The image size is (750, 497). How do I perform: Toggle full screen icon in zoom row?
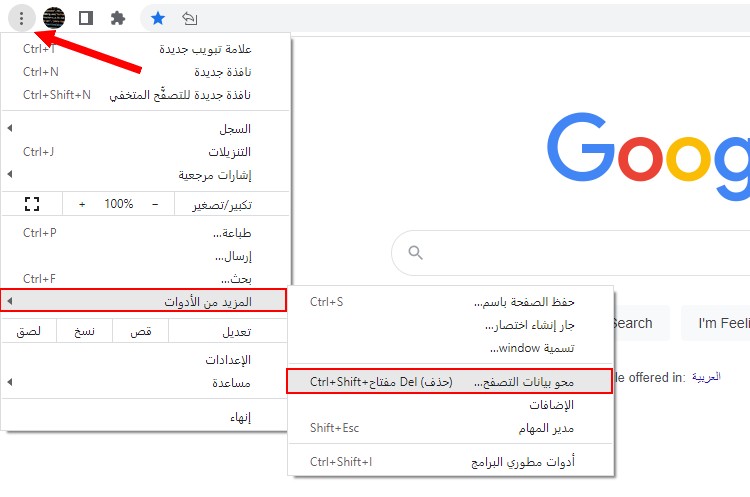coord(32,204)
